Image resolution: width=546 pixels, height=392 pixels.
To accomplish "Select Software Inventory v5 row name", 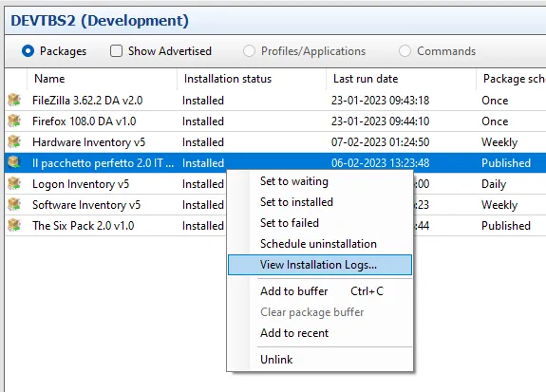I will click(86, 205).
